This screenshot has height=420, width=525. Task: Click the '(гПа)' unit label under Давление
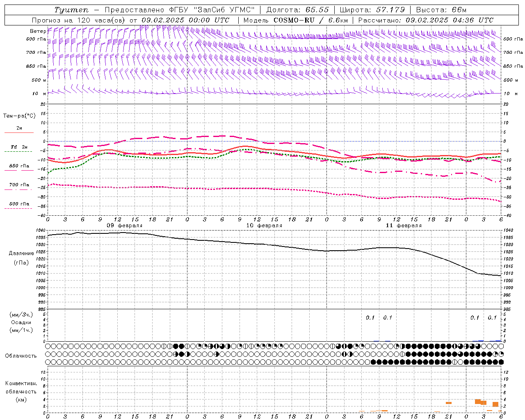[x=21, y=262]
